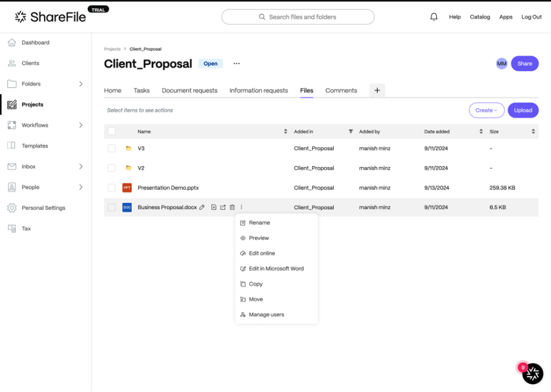Image resolution: width=551 pixels, height=392 pixels.
Task: Click the purple Share button
Action: tap(525, 64)
